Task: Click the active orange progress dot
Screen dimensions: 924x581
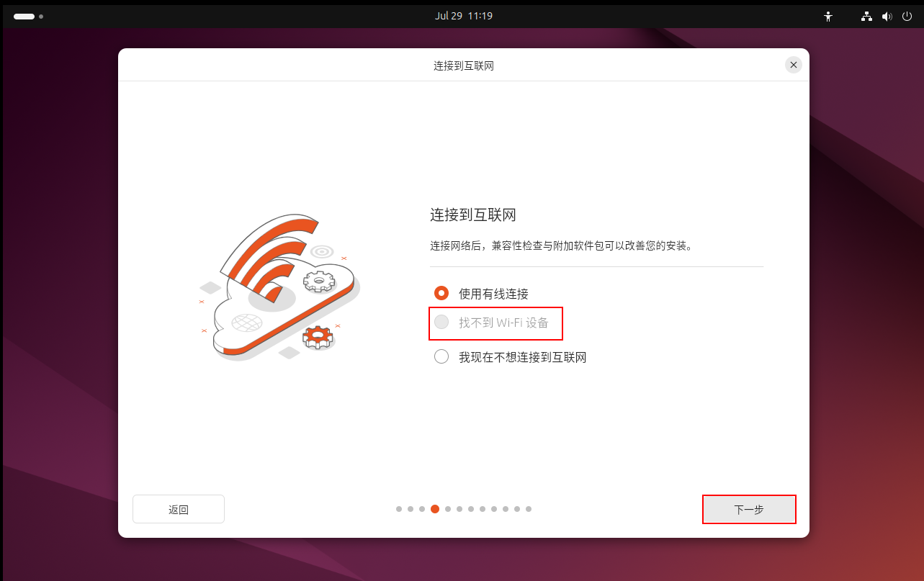Action: (434, 509)
